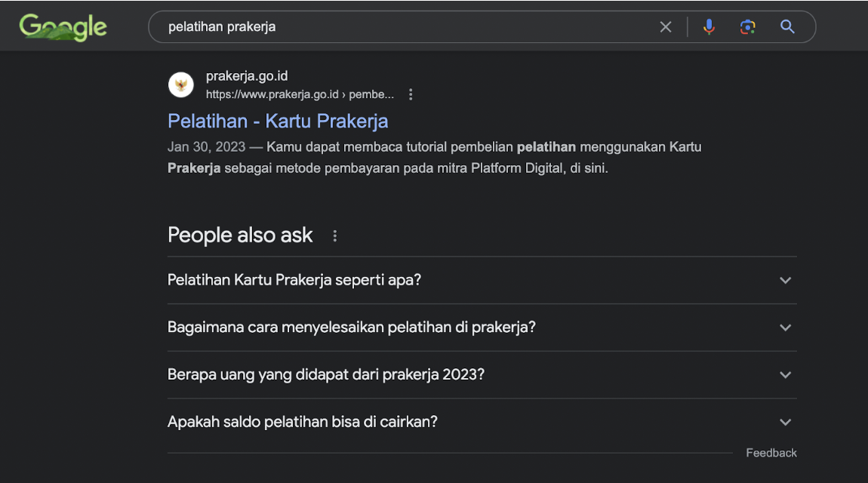Click the https://www.prakerja.go.id URL breadcrumb
The width and height of the screenshot is (868, 483).
(300, 94)
